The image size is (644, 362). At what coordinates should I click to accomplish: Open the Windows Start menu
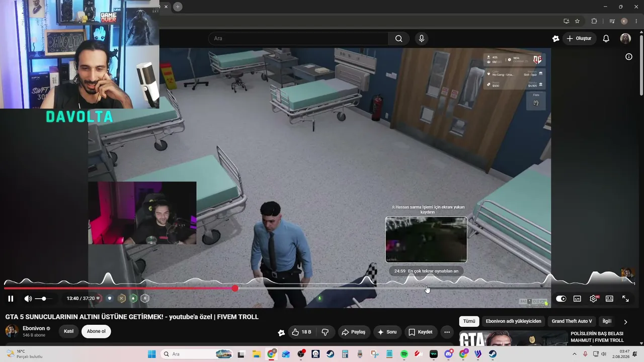151,354
